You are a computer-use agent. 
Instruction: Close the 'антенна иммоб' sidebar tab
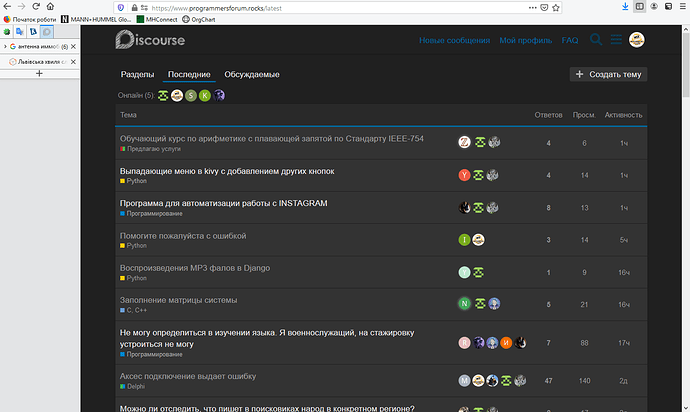tap(73, 46)
